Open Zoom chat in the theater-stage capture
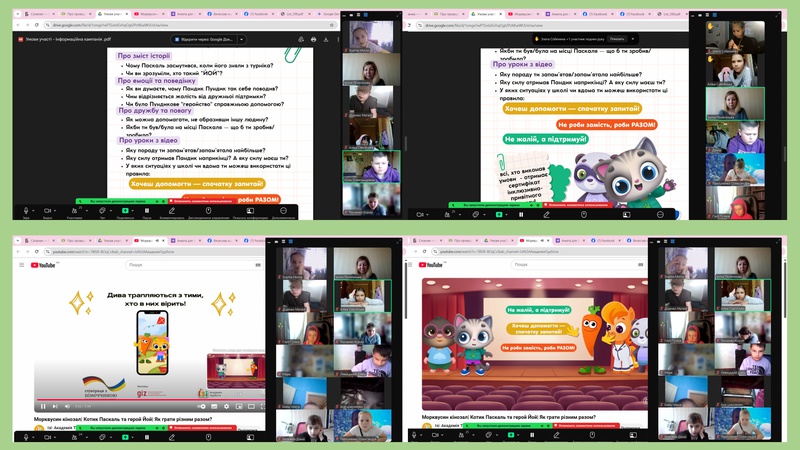This screenshot has height=450, width=800. [x=488, y=435]
